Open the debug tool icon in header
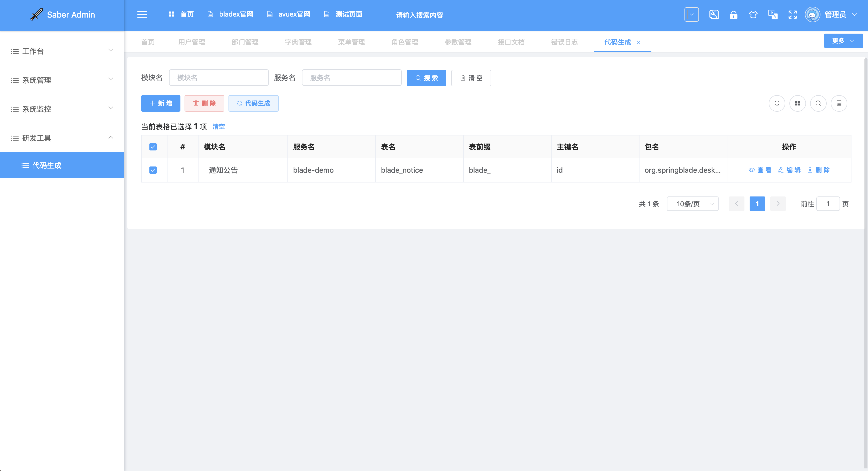Viewport: 868px width, 471px height. click(x=714, y=14)
